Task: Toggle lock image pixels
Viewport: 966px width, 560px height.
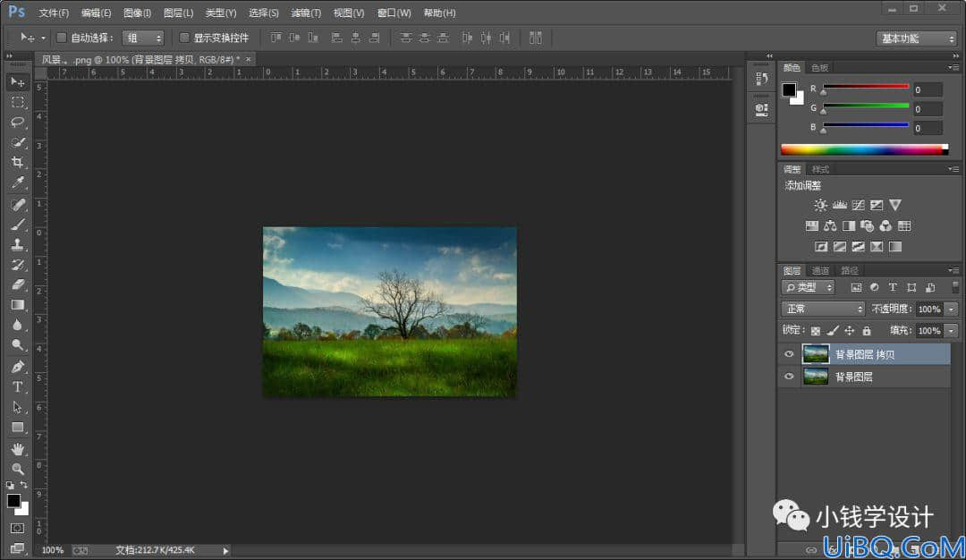Action: (833, 331)
